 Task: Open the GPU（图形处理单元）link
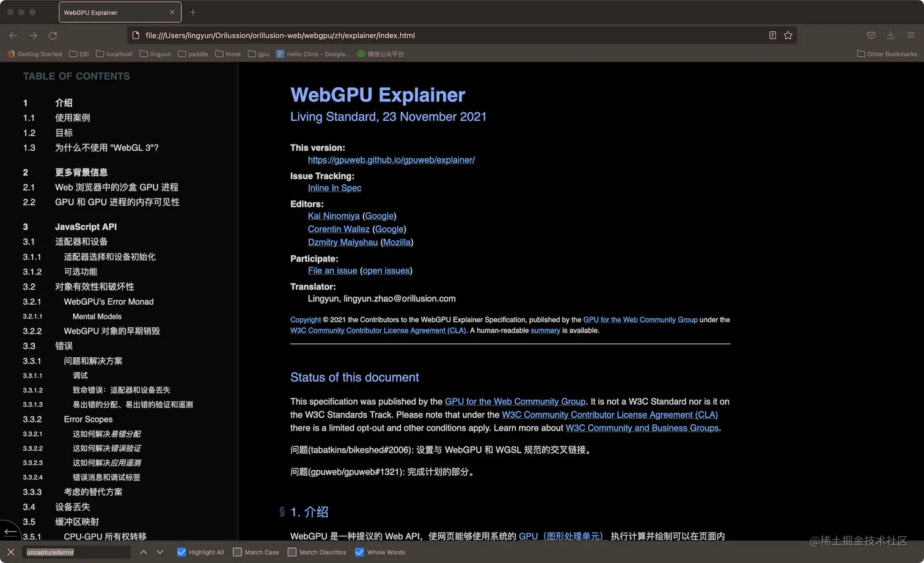click(x=561, y=536)
